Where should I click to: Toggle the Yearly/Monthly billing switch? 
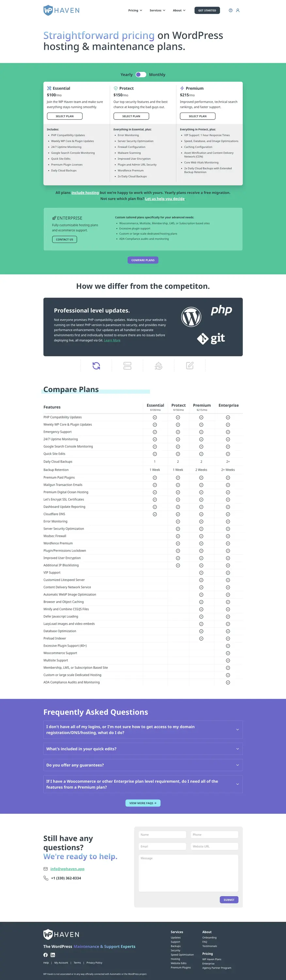[x=141, y=75]
